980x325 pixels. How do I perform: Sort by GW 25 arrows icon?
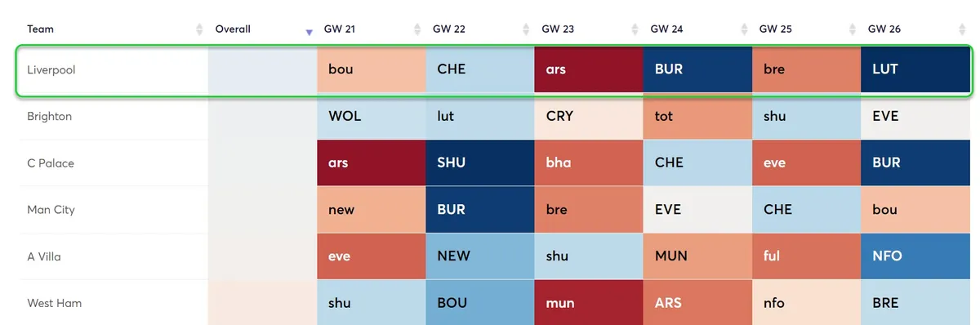pos(853,29)
